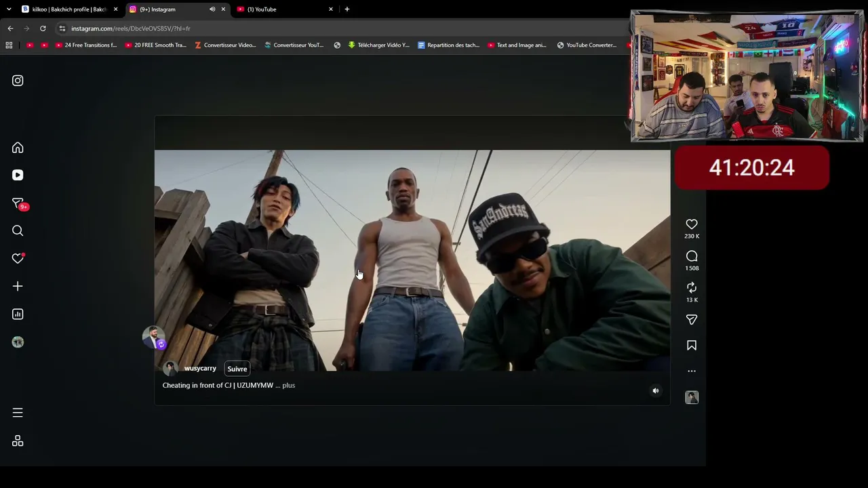Open Instagram search from sidebar

click(x=18, y=230)
